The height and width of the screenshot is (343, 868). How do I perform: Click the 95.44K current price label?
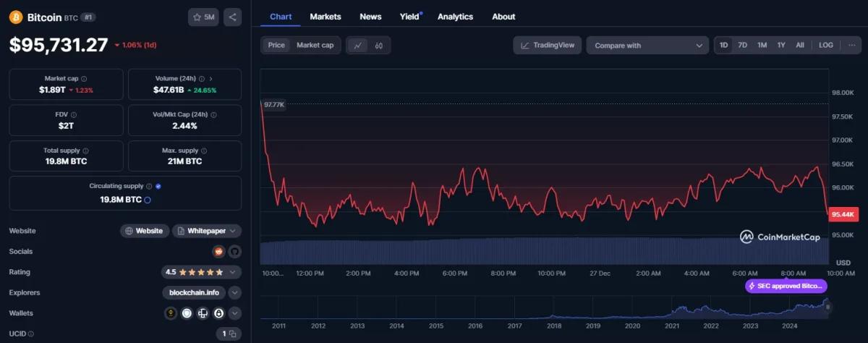tap(843, 214)
